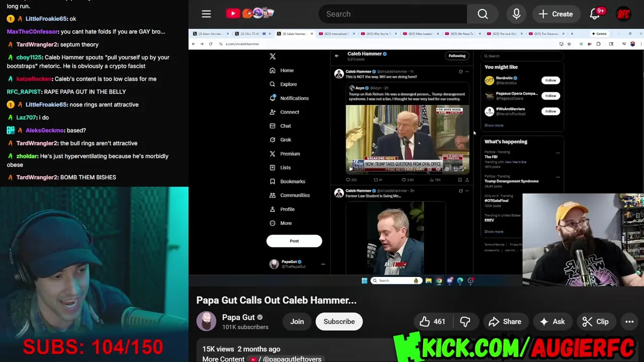Open the notifications bell
644x362 pixels.
coord(595,14)
